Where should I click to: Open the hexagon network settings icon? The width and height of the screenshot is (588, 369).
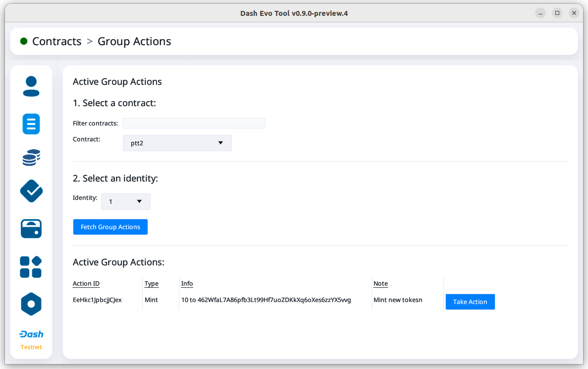(31, 304)
